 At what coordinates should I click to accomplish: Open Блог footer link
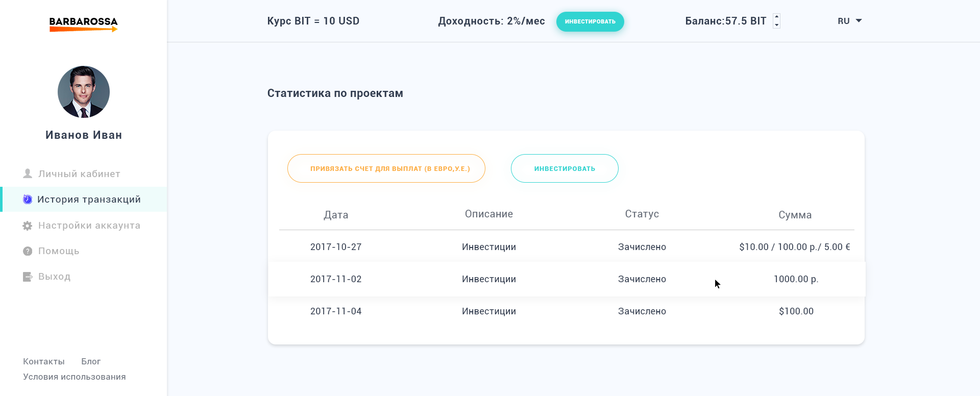point(91,361)
